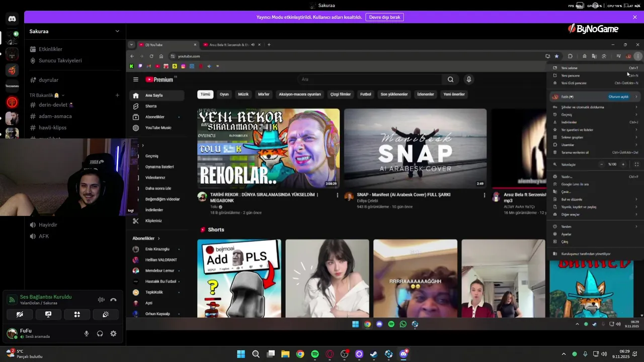Decrease zoom with the minus button
This screenshot has width=644, height=362.
[601, 164]
